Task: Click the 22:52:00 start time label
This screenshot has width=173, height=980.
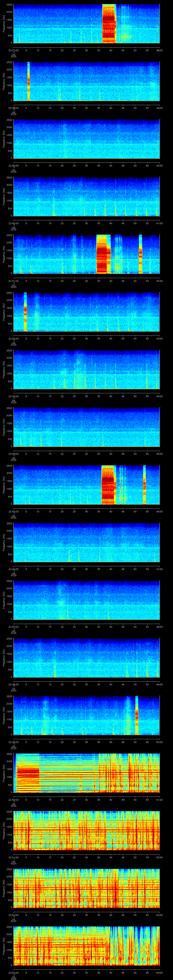Action: [13, 915]
